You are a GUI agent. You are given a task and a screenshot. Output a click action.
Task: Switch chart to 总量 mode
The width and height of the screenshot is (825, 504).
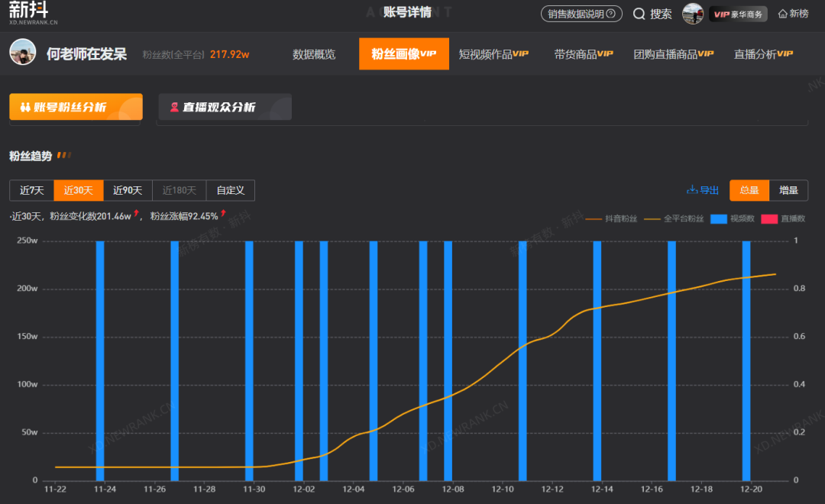coord(749,190)
